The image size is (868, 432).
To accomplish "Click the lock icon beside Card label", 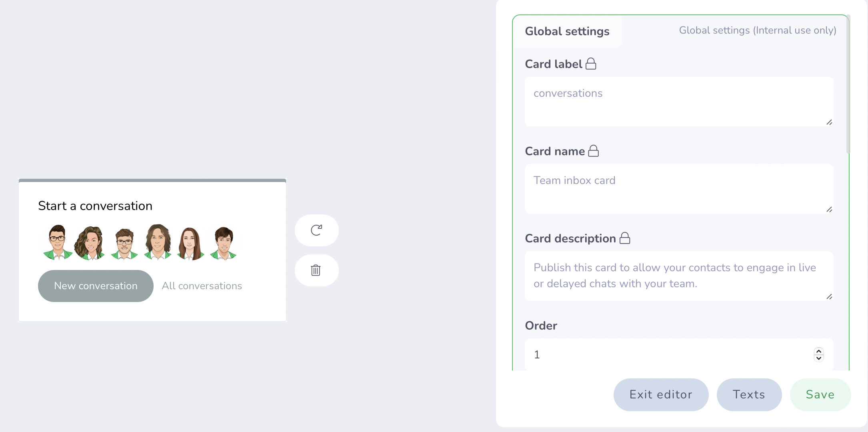I will pyautogui.click(x=591, y=64).
